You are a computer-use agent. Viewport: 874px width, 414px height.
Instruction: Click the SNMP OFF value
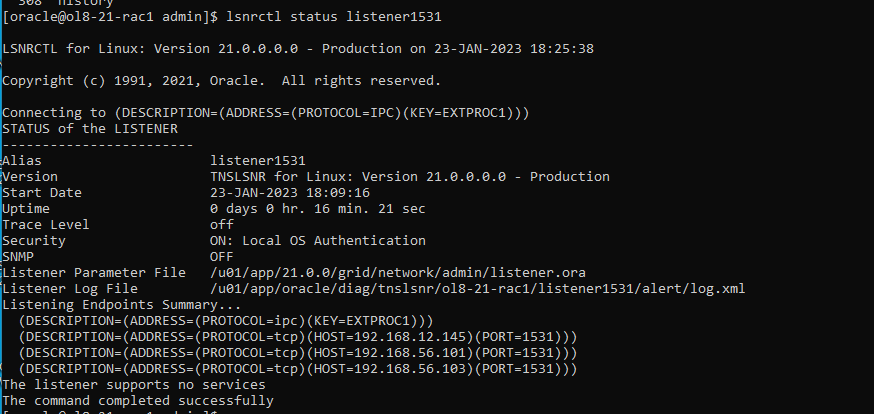(222, 257)
